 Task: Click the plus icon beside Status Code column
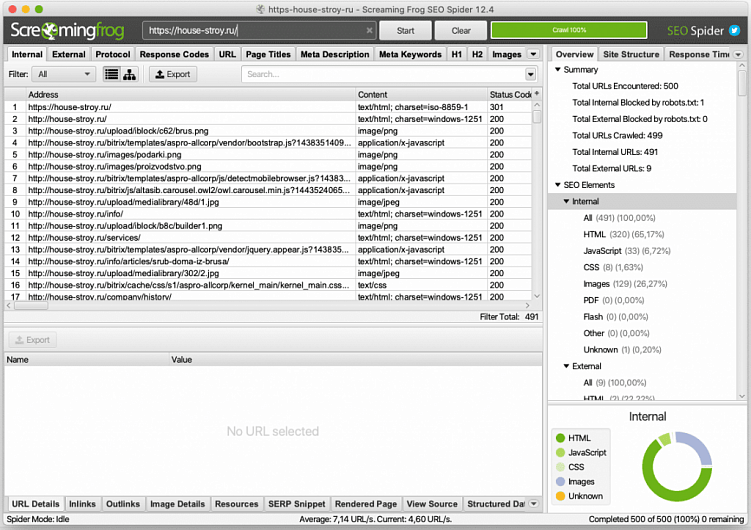537,94
